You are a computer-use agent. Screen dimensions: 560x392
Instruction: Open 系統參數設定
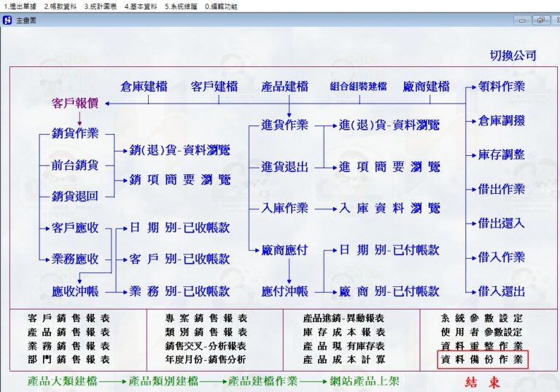point(482,318)
